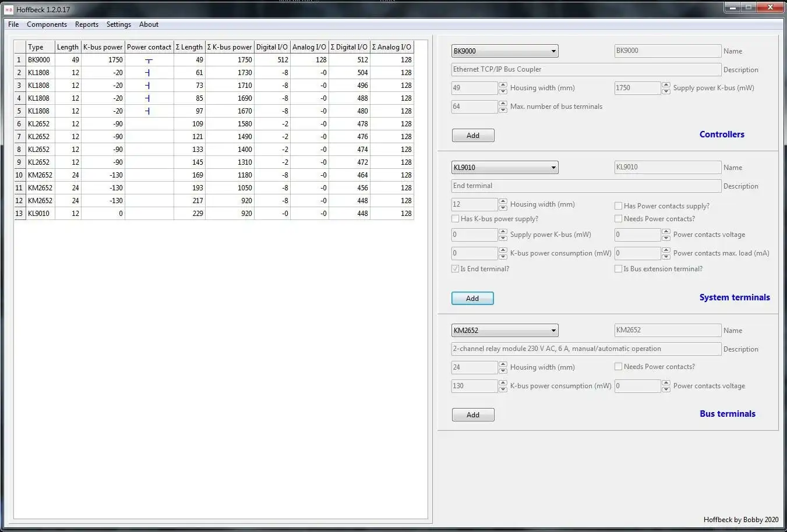Click the Length column header

[x=68, y=47]
